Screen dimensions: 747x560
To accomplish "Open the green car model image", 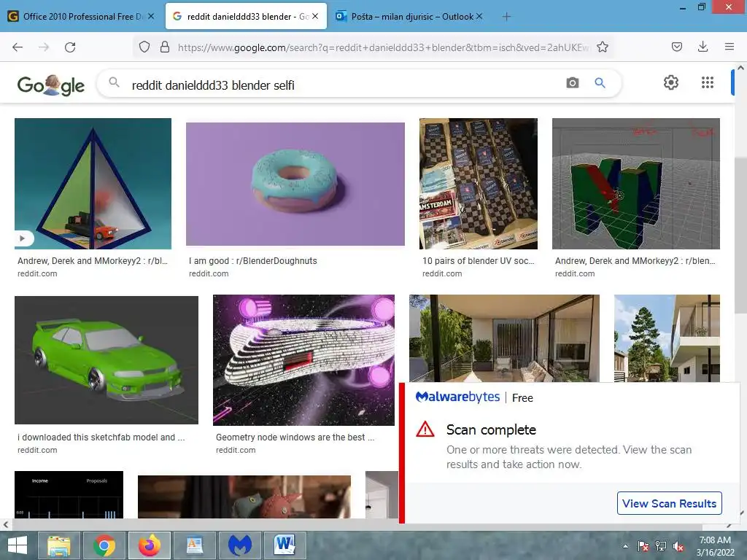I will click(107, 360).
